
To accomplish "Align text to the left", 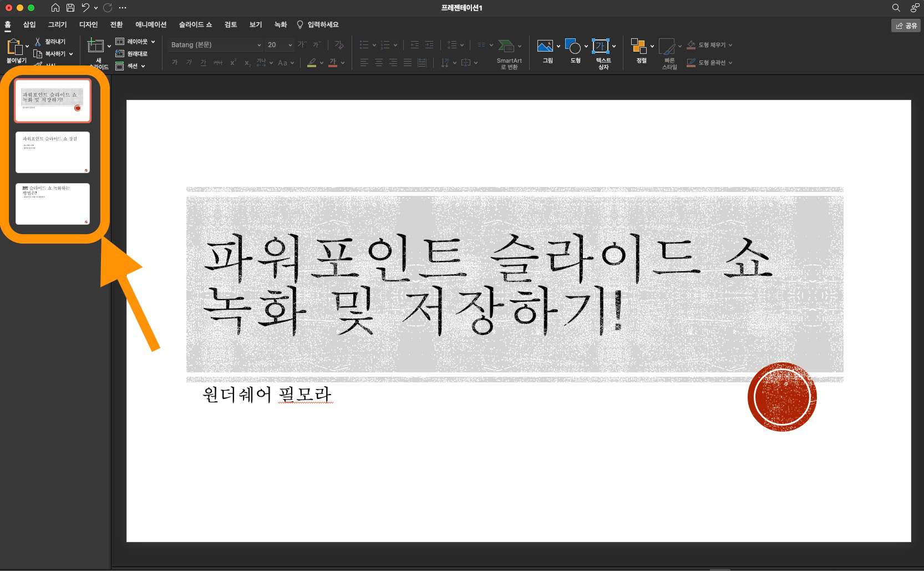I will coord(364,63).
